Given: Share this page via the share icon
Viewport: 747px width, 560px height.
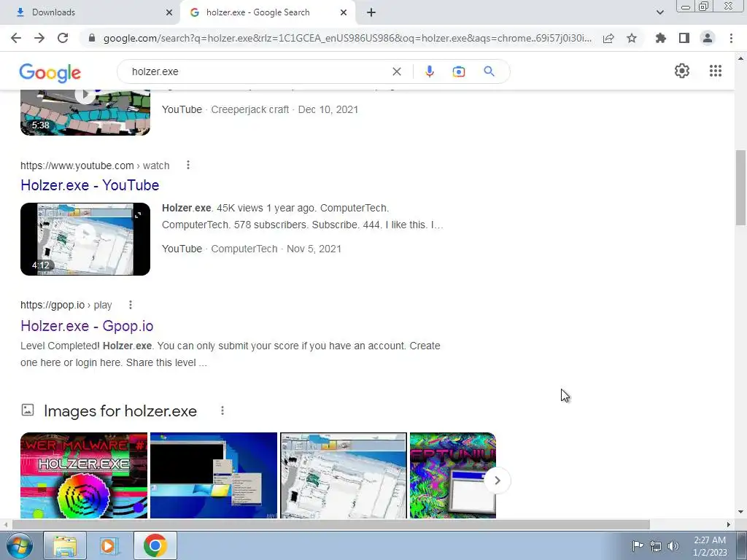Looking at the screenshot, I should pos(608,38).
